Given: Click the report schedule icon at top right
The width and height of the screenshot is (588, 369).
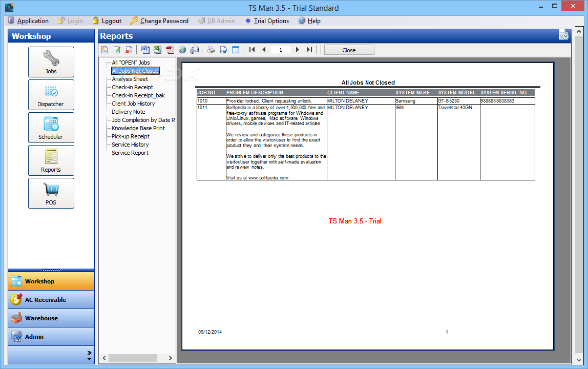Looking at the screenshot, I should point(563,35).
